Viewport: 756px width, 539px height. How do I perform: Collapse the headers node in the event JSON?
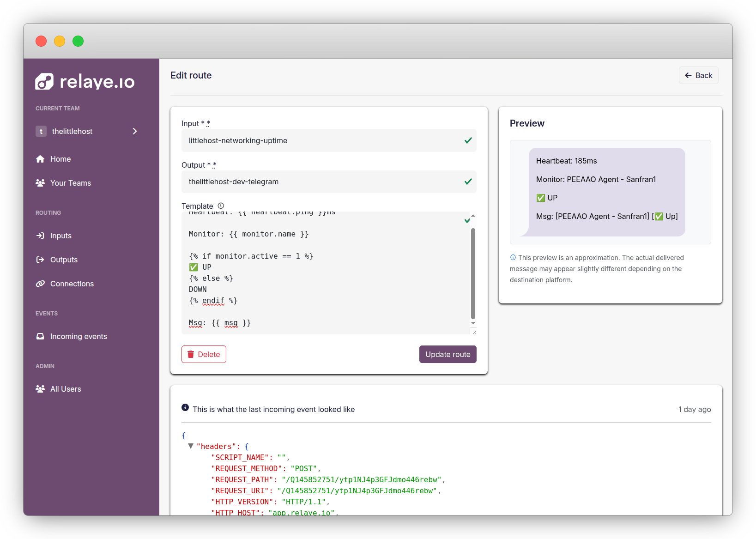click(191, 446)
